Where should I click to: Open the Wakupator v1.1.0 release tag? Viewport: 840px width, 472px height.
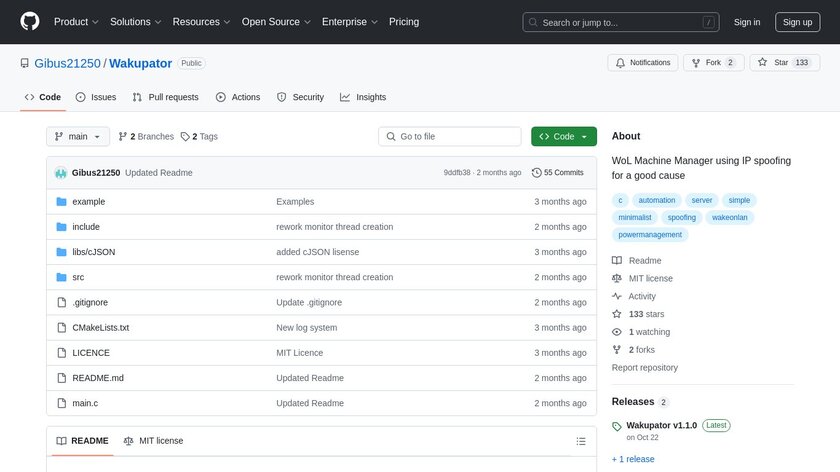tap(661, 425)
